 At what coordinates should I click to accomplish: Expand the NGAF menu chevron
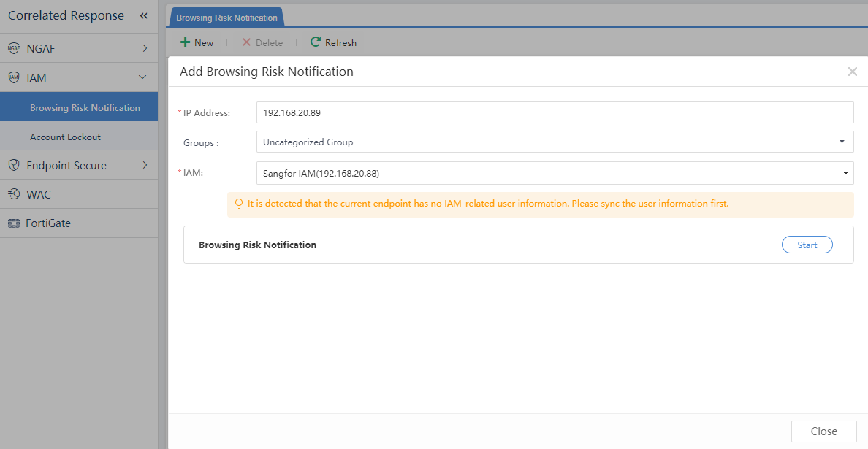point(145,49)
